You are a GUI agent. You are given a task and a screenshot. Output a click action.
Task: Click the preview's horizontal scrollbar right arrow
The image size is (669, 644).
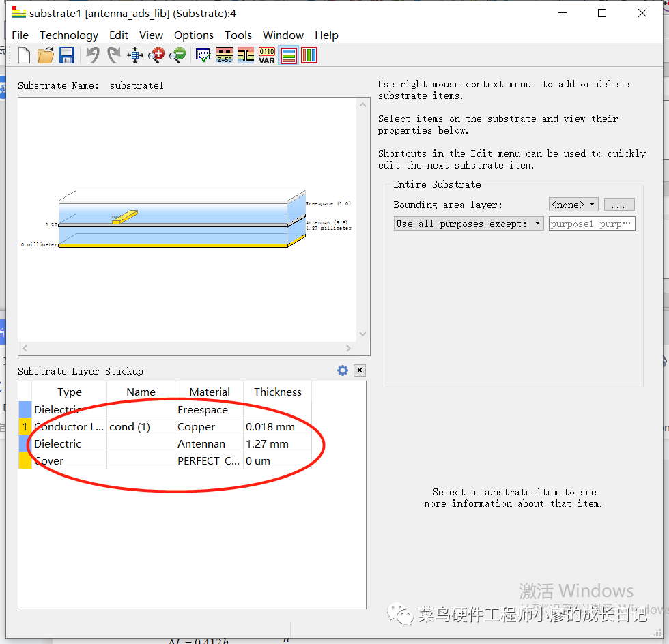click(348, 349)
